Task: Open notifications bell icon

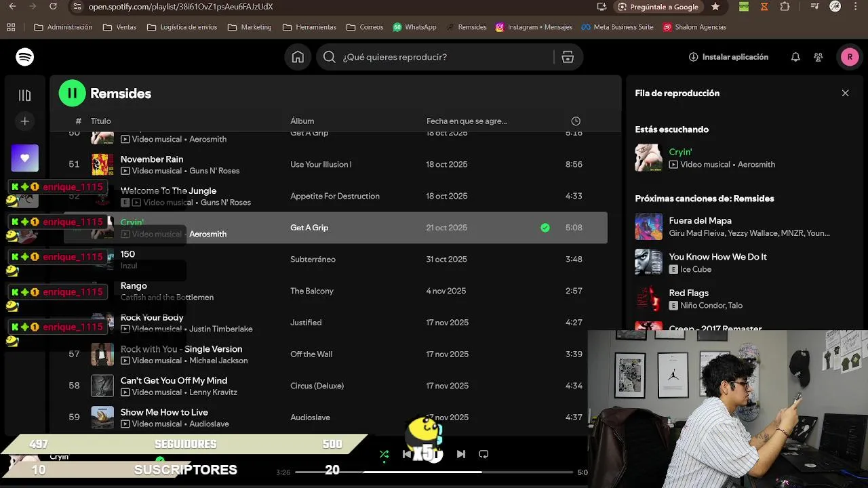Action: pos(795,57)
